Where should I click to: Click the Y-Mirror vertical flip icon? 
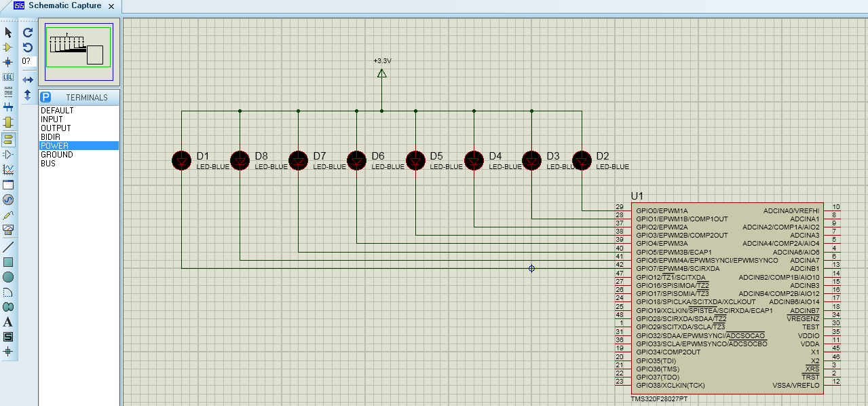pyautogui.click(x=28, y=95)
